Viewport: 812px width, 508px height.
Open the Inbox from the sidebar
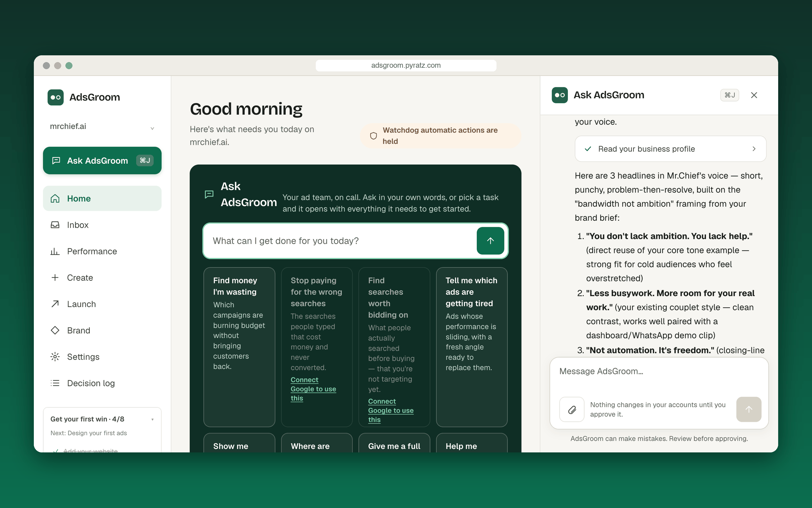point(102,225)
